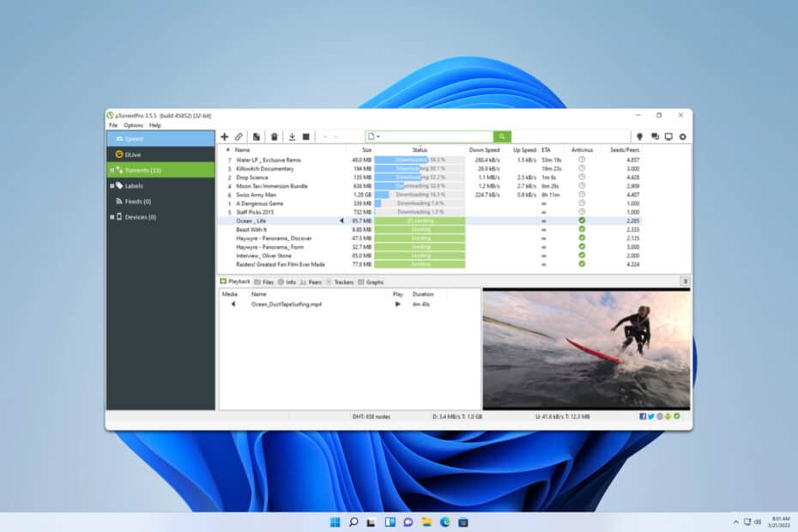Collapse the detail pane with the corner toggle
This screenshot has width=798, height=532.
point(685,281)
